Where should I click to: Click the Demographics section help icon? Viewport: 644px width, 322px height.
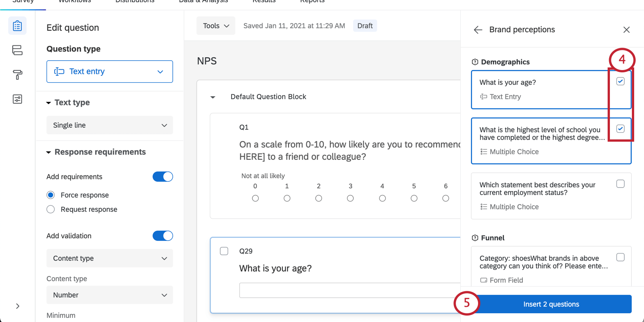[475, 62]
